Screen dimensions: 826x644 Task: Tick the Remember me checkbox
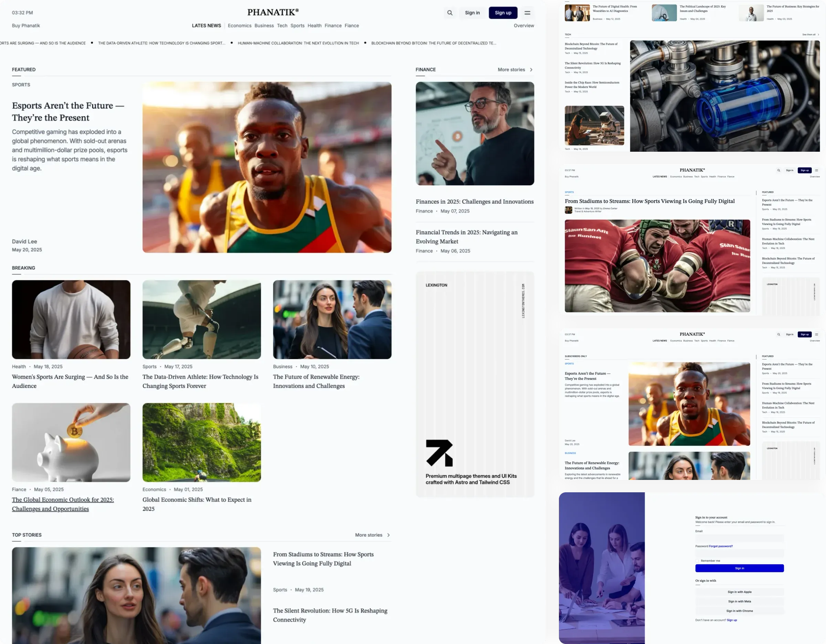(697, 560)
